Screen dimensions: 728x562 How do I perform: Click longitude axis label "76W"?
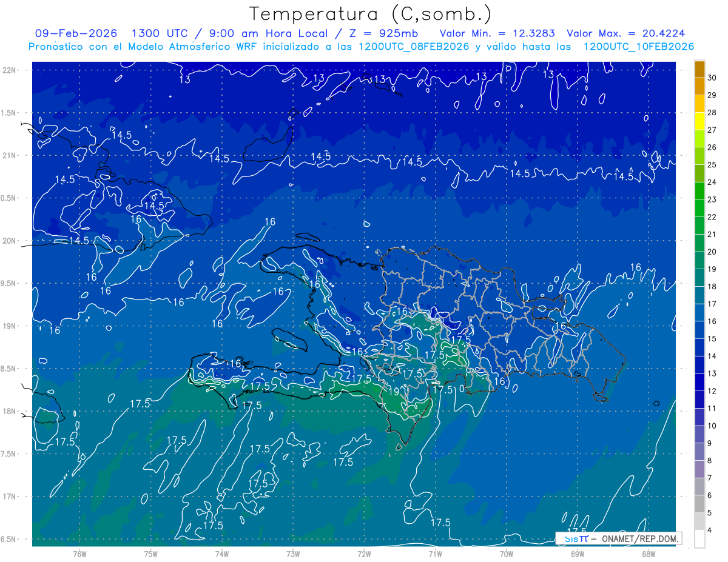coord(79,554)
